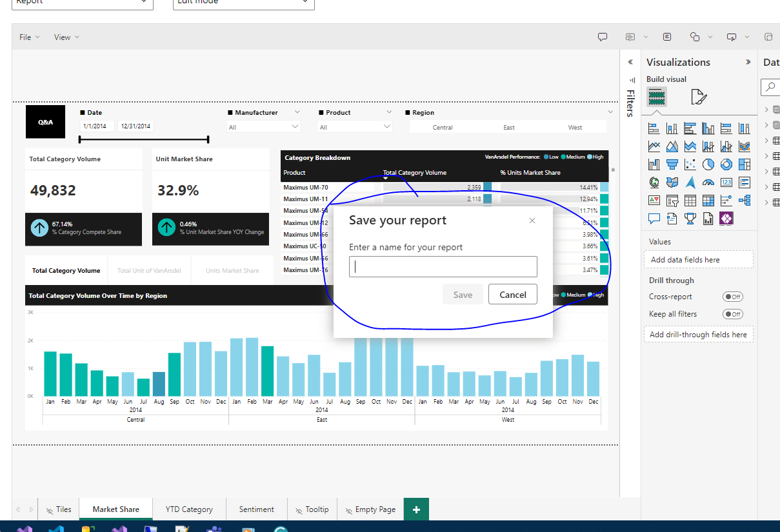
Task: Open the View menu
Action: (x=66, y=37)
